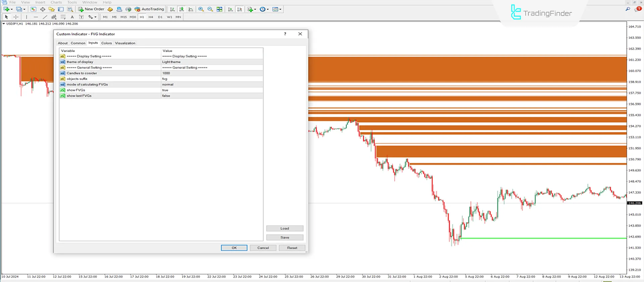
Task: Toggle the AutoTrading button
Action: [x=149, y=9]
